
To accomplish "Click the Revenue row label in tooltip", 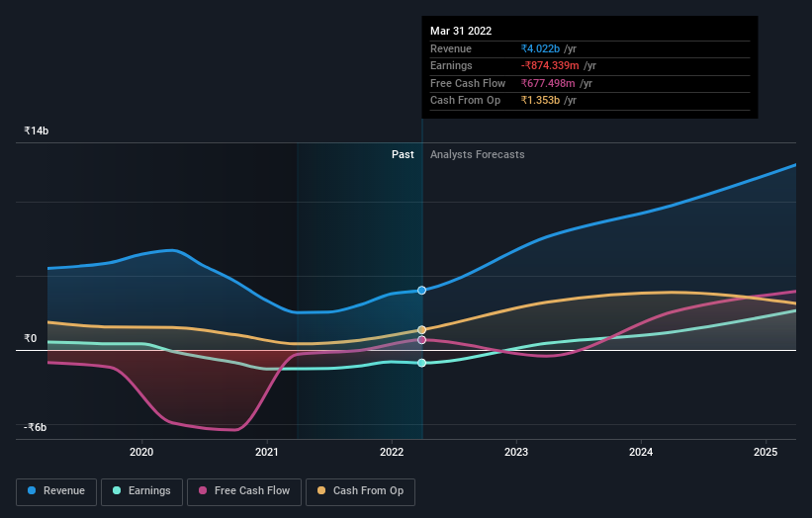I will coord(451,48).
